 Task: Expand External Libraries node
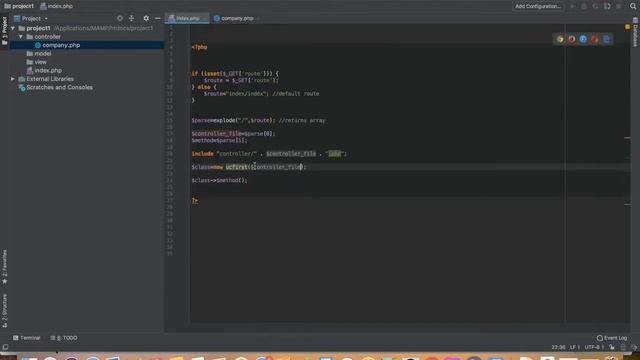click(x=13, y=79)
